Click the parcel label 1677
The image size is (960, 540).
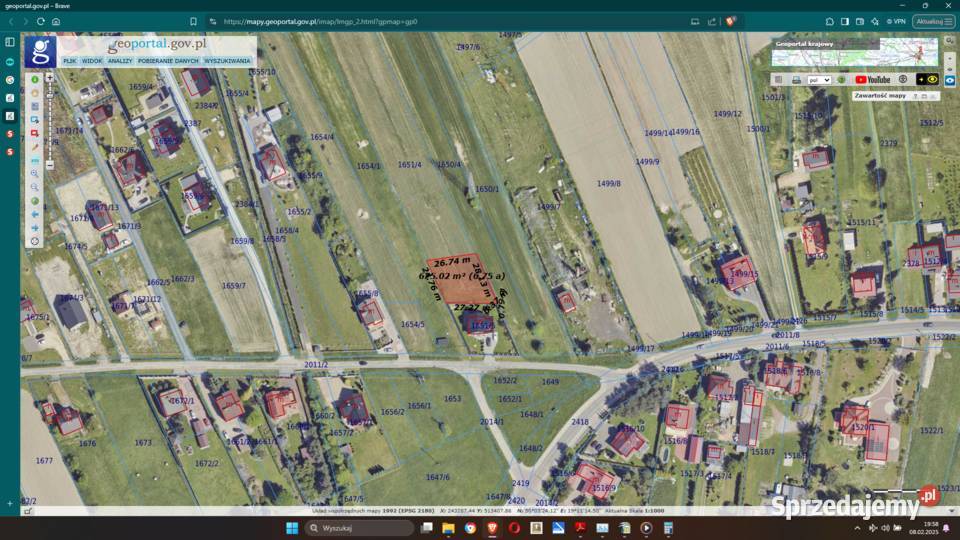point(44,460)
